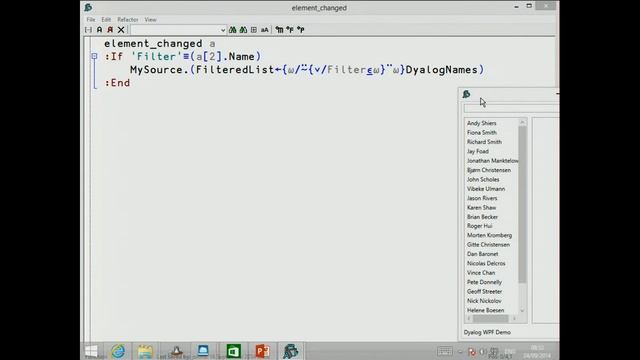The height and width of the screenshot is (360, 640).
Task: Toggle line numbers icon in editor toolbar
Action: 88,30
